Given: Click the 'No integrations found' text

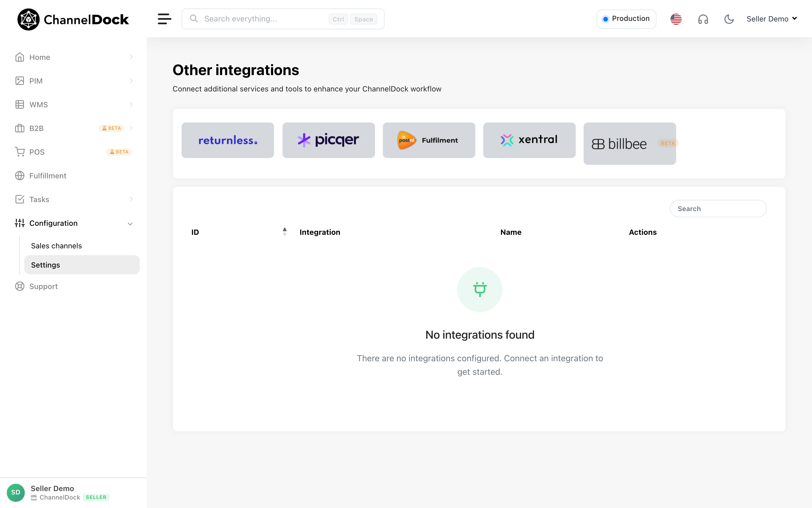Looking at the screenshot, I should click(x=480, y=335).
